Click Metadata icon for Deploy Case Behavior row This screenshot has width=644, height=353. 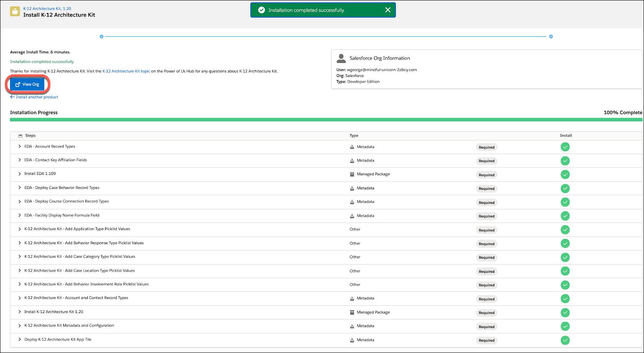352,188
